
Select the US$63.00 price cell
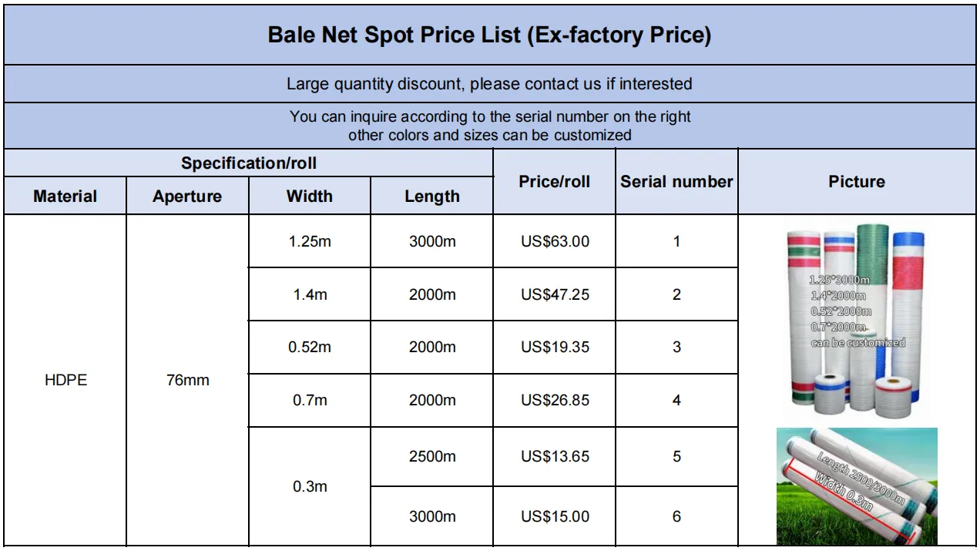coord(555,241)
